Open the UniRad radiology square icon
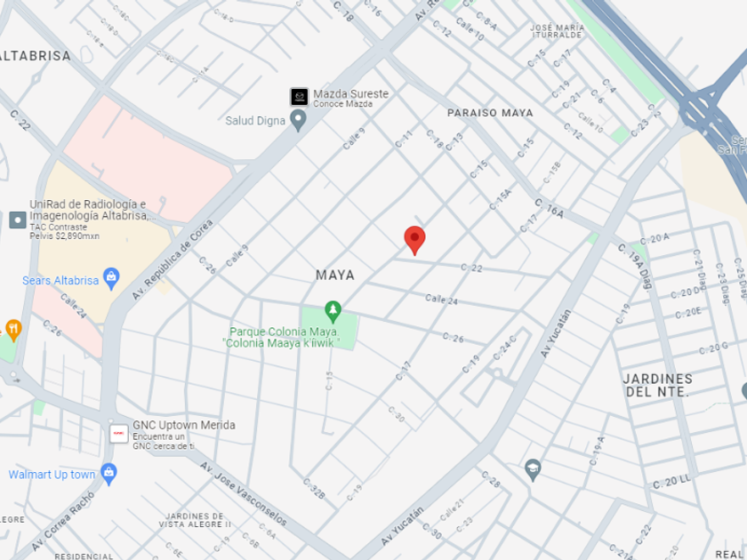Image resolution: width=747 pixels, height=560 pixels. coord(18,220)
